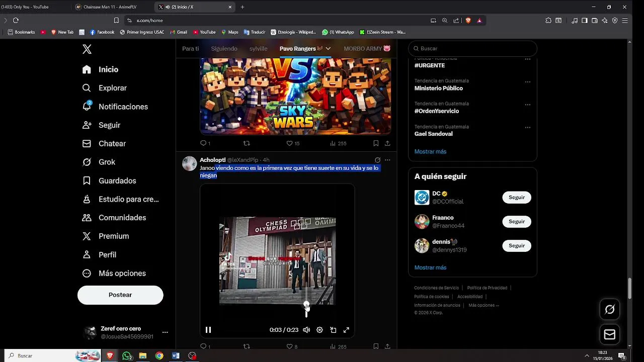Click Mostrar más under trends
This screenshot has height=362, width=644.
tap(430, 152)
